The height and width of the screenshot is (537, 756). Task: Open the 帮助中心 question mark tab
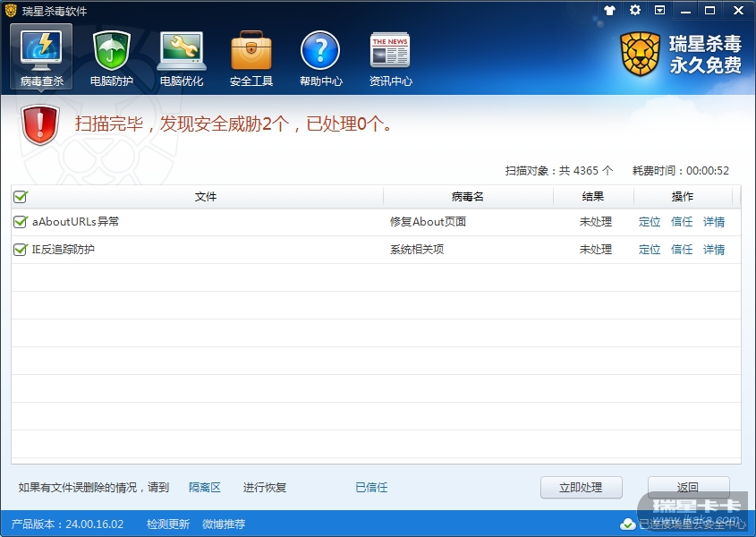pos(320,56)
